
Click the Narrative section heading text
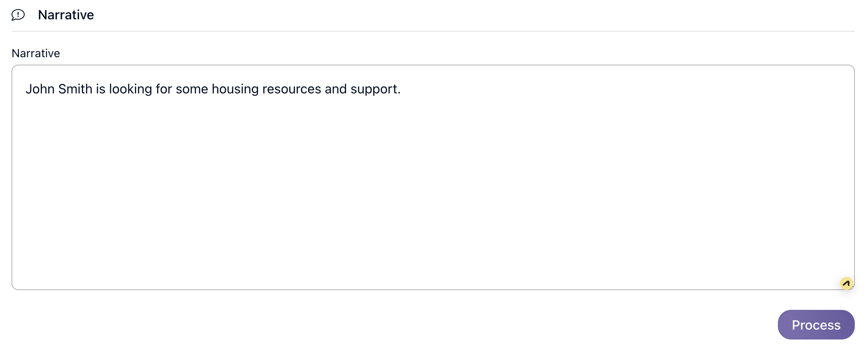click(x=66, y=15)
